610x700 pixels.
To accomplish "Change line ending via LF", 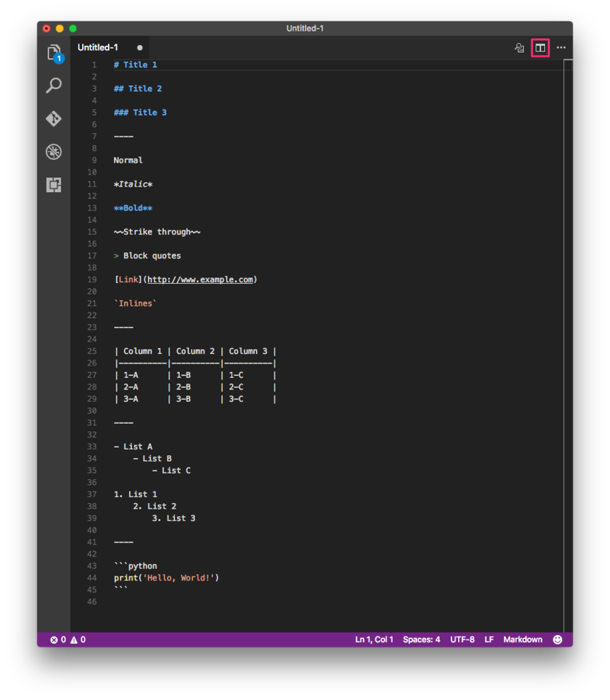I will click(489, 640).
